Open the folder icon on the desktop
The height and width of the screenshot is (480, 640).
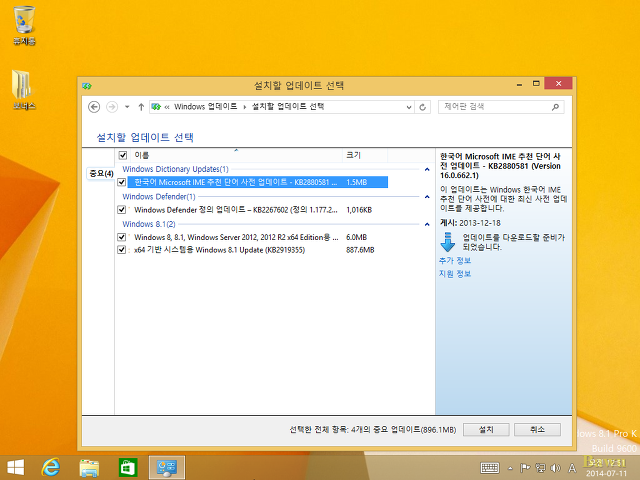tap(24, 90)
